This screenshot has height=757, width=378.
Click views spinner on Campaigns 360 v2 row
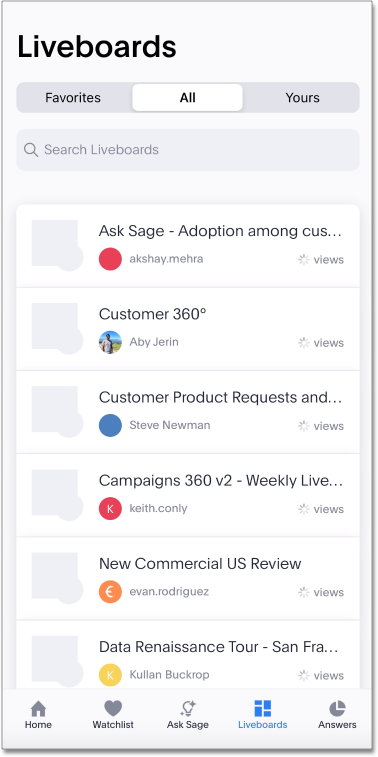coord(304,509)
